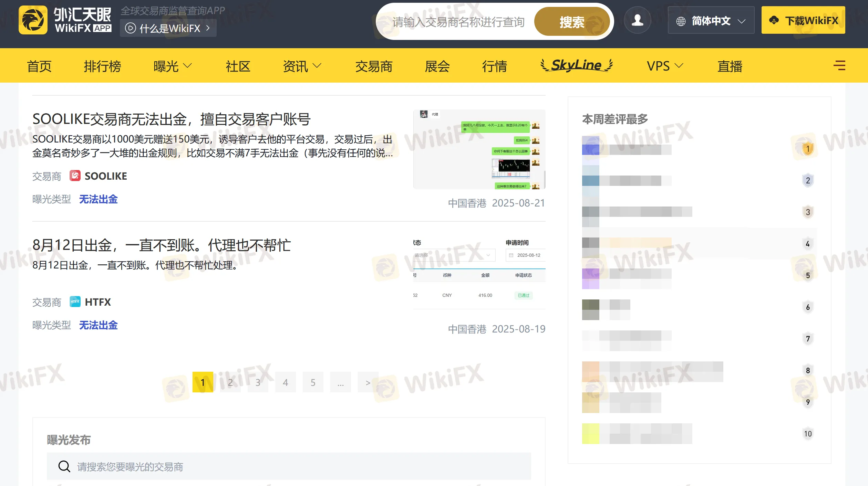Screen dimensions: 868x486
Task: Click the rank 1 gold badge
Action: tap(807, 149)
